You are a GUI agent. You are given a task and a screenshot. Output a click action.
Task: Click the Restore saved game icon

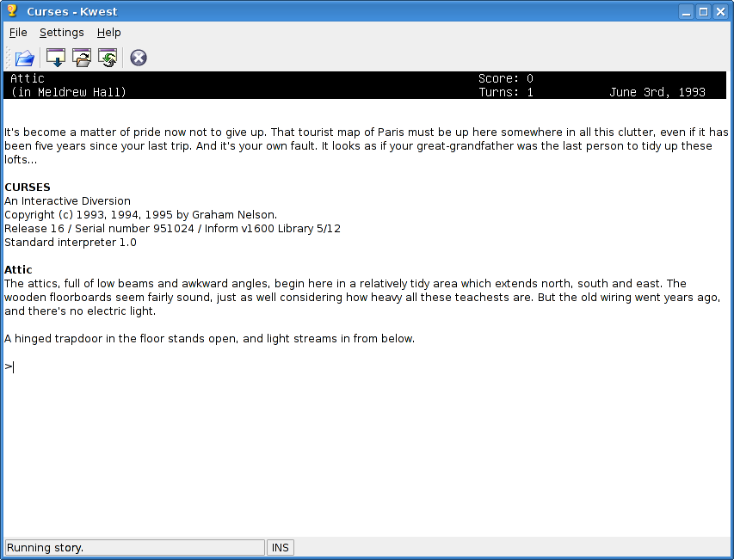(x=82, y=58)
